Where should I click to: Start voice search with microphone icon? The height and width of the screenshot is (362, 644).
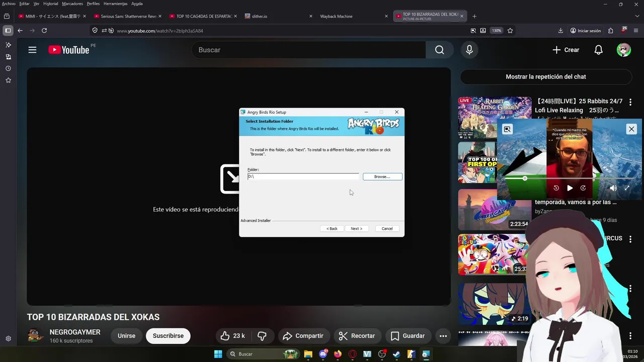pos(469,50)
